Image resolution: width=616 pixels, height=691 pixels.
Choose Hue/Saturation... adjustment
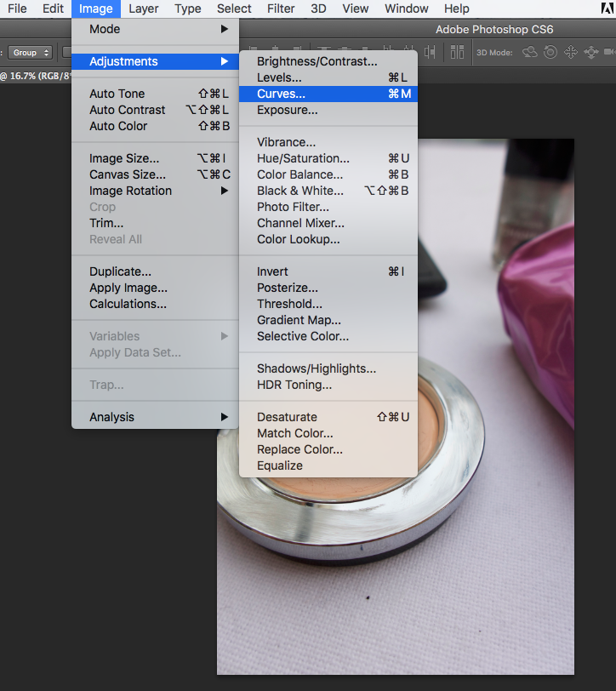click(x=328, y=158)
